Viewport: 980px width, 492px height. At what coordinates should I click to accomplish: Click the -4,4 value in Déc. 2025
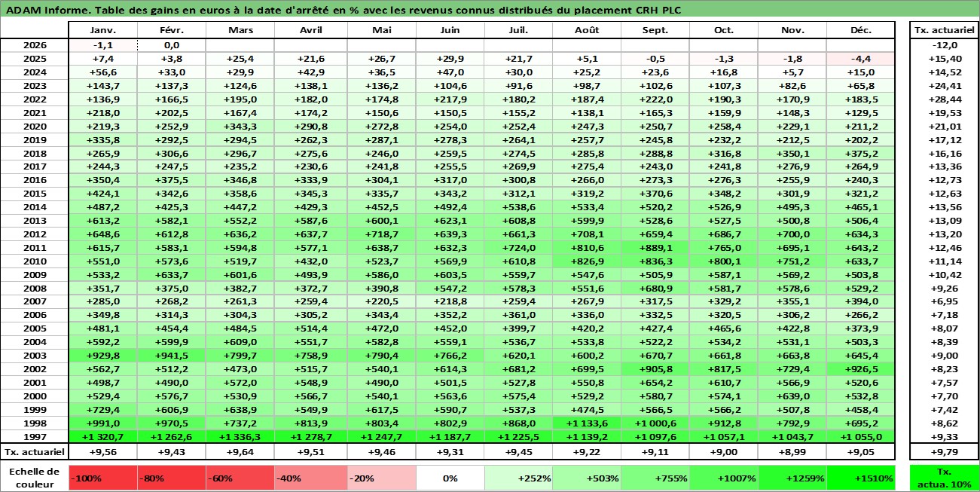[x=861, y=59]
